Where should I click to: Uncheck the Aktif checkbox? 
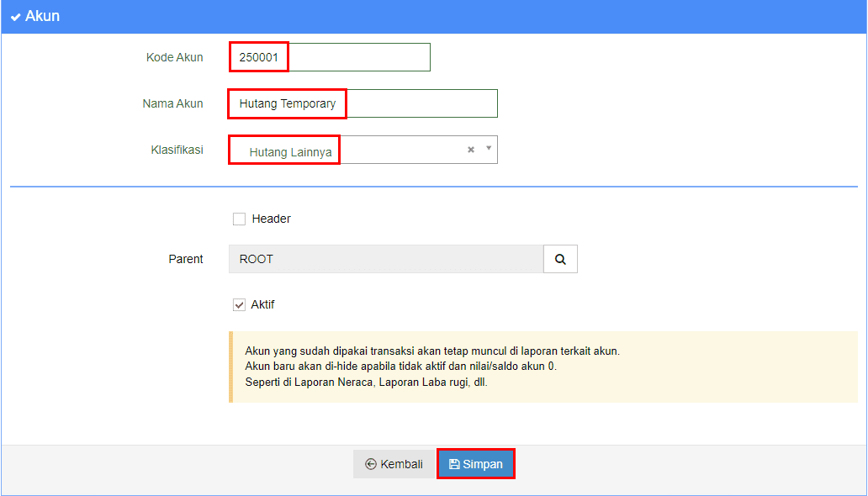pyautogui.click(x=239, y=305)
